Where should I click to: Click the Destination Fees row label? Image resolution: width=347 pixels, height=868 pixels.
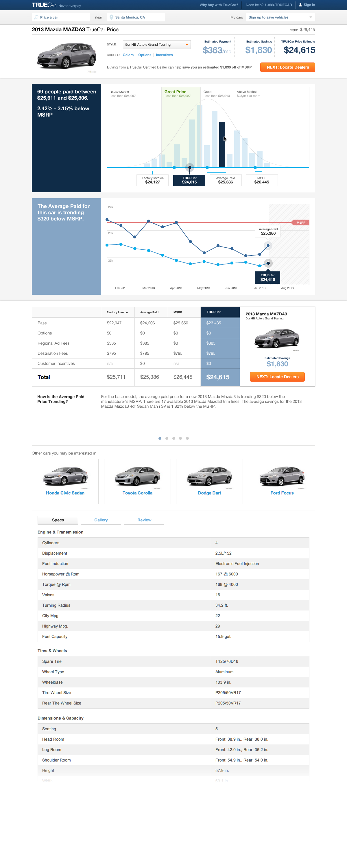(x=53, y=353)
